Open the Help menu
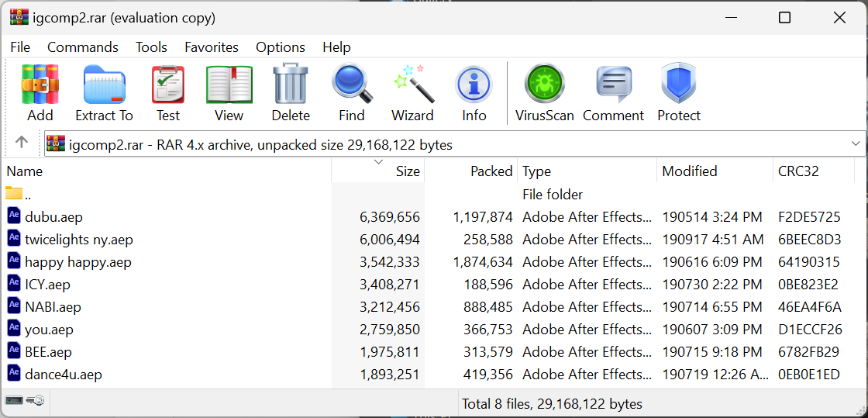Viewport: 868px width, 418px height. tap(336, 47)
